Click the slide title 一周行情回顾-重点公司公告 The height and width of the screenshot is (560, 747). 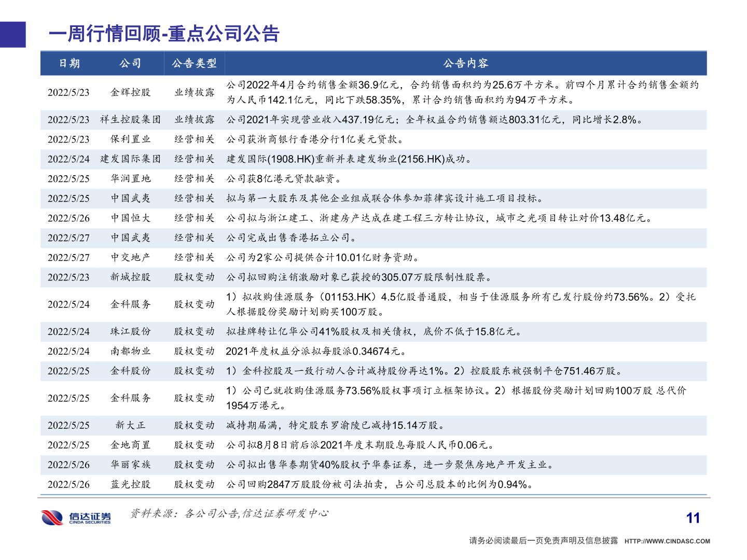(x=164, y=34)
